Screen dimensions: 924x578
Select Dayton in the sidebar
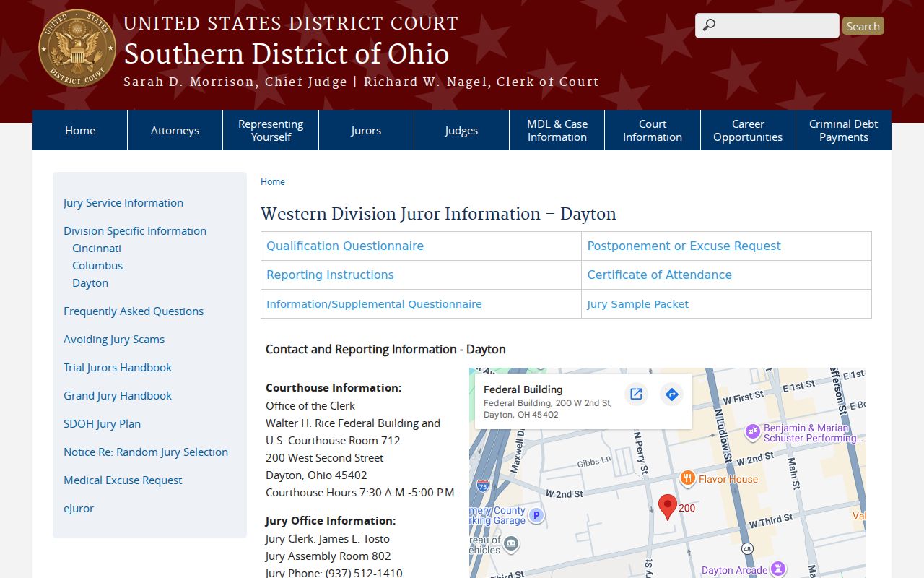click(90, 283)
